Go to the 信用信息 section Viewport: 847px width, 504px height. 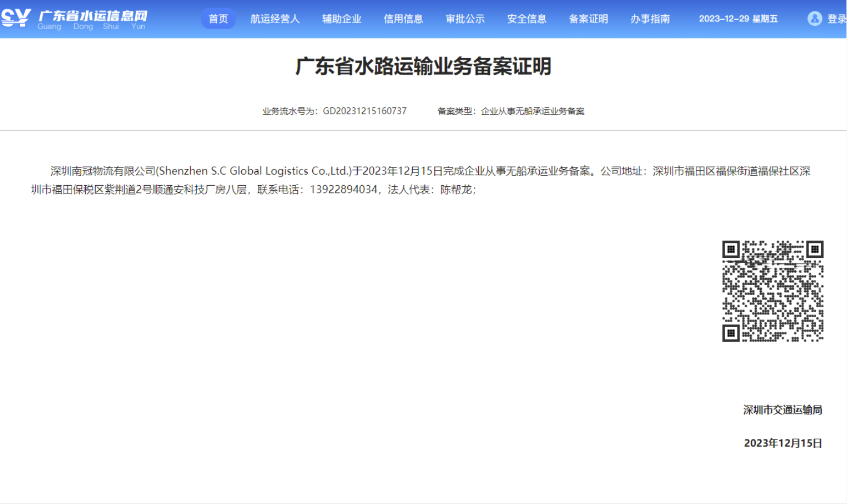[x=403, y=19]
